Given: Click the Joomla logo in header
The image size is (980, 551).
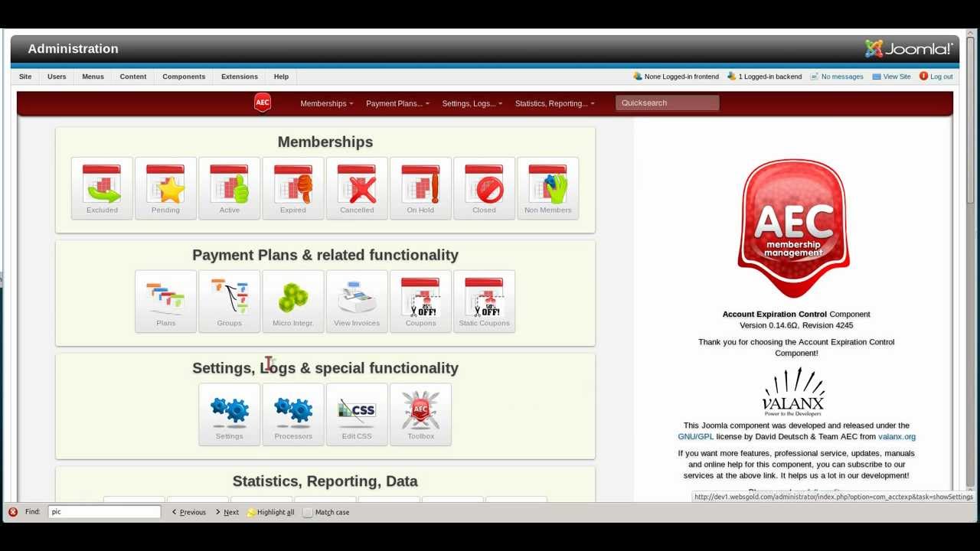Looking at the screenshot, I should 909,49.
